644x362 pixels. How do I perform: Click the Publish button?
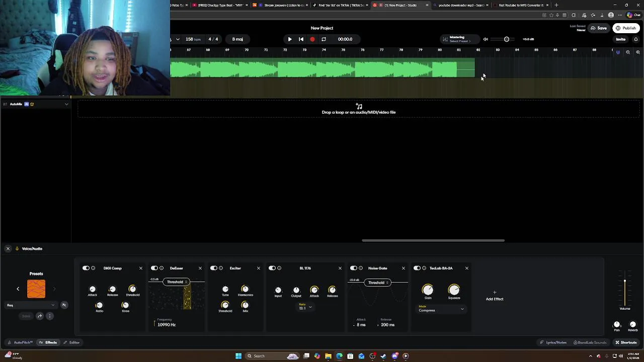[626, 28]
